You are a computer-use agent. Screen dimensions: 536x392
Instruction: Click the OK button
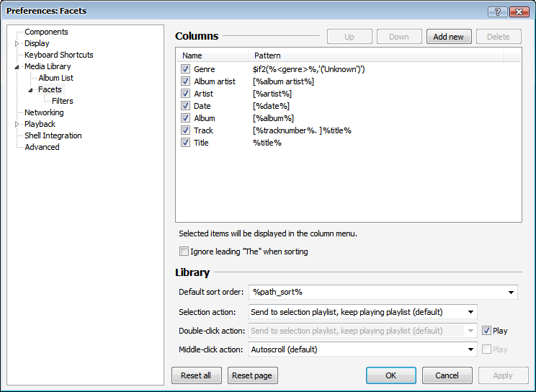pos(390,375)
